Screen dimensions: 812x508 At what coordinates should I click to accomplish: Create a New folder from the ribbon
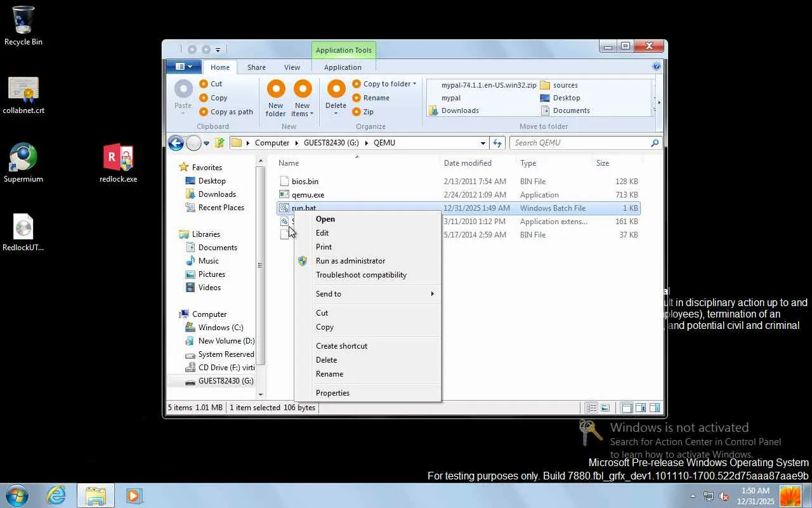pyautogui.click(x=276, y=98)
